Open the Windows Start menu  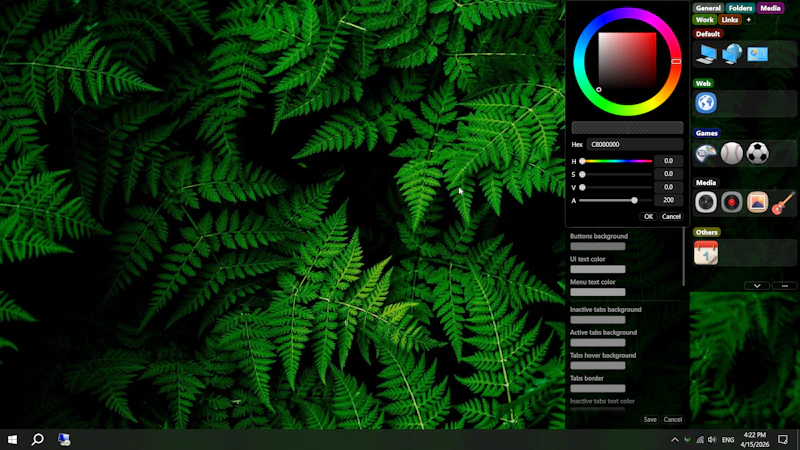[12, 439]
